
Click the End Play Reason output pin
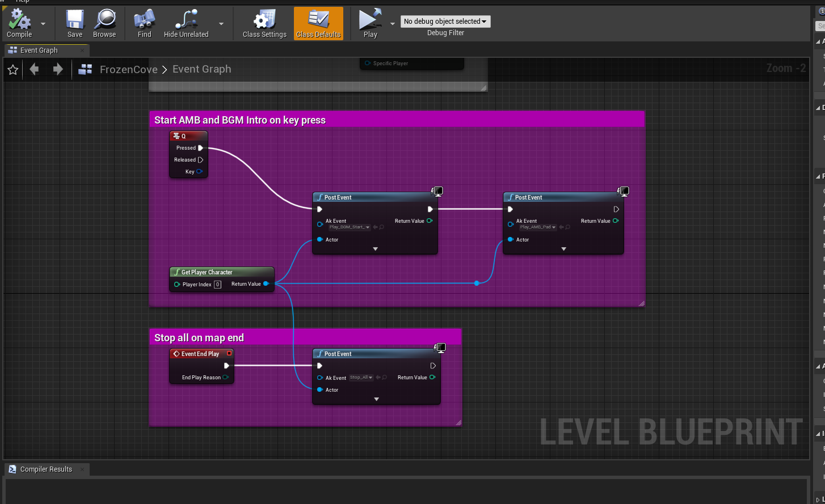coord(225,378)
